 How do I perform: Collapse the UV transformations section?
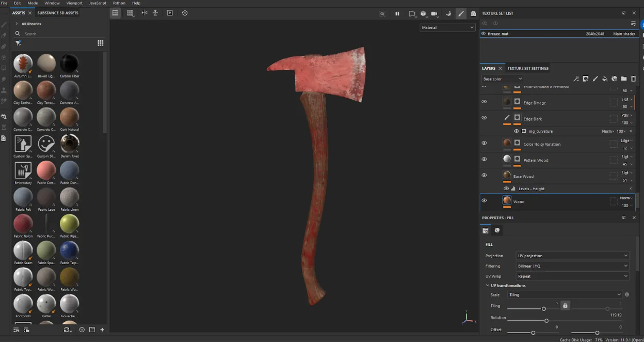click(x=488, y=286)
